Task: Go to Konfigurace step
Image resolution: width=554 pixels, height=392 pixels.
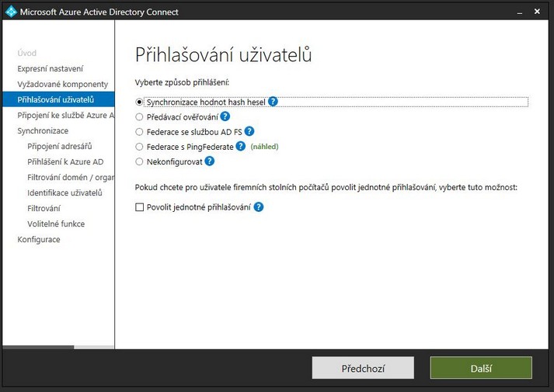Action: click(39, 240)
